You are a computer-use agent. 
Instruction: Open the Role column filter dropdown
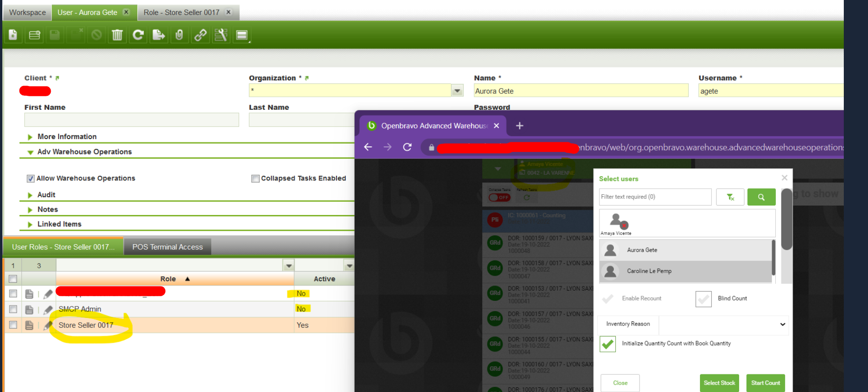click(289, 266)
